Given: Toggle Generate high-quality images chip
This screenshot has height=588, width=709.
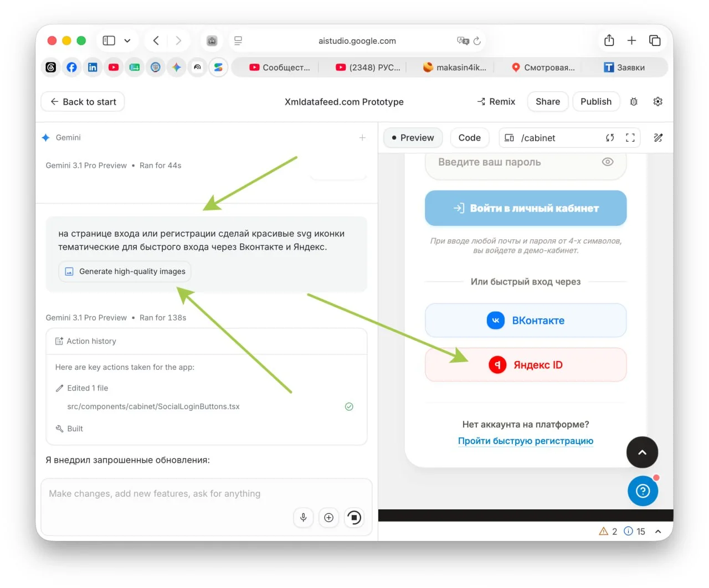Looking at the screenshot, I should click(125, 271).
